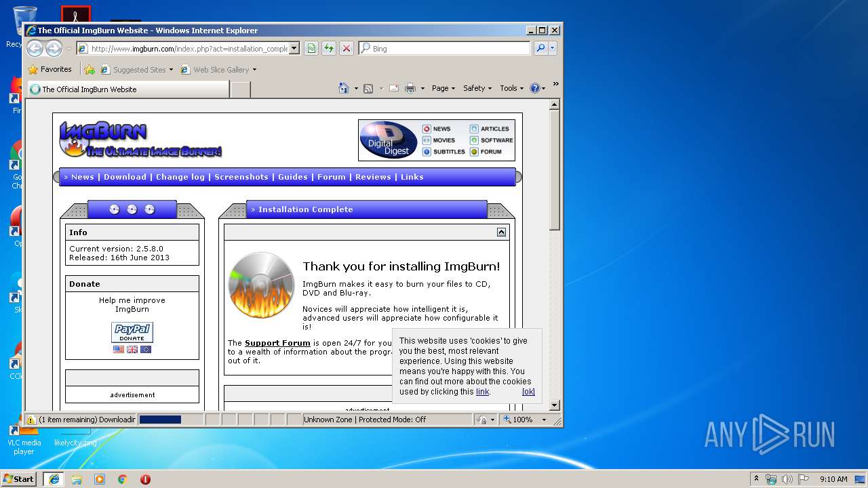Viewport: 868px width, 488px height.
Task: Open the Help question mark icon
Action: click(x=534, y=88)
